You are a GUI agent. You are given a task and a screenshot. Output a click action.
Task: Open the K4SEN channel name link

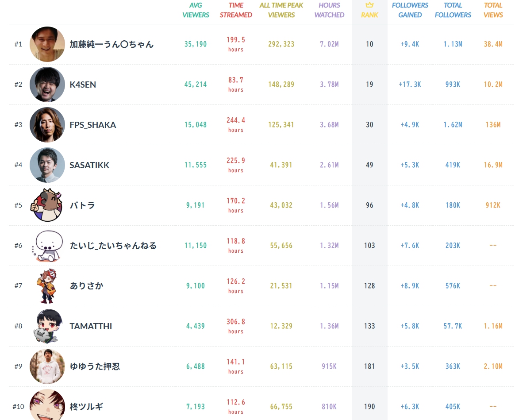point(83,85)
